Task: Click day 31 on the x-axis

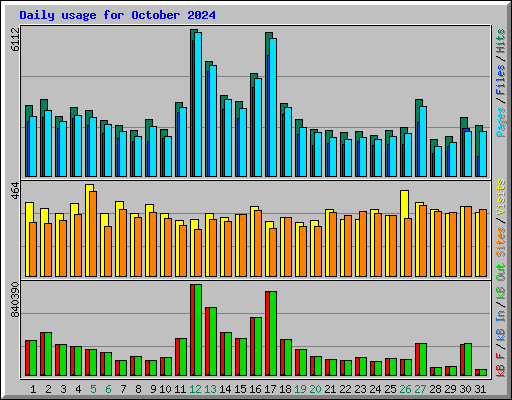Action: [480, 389]
